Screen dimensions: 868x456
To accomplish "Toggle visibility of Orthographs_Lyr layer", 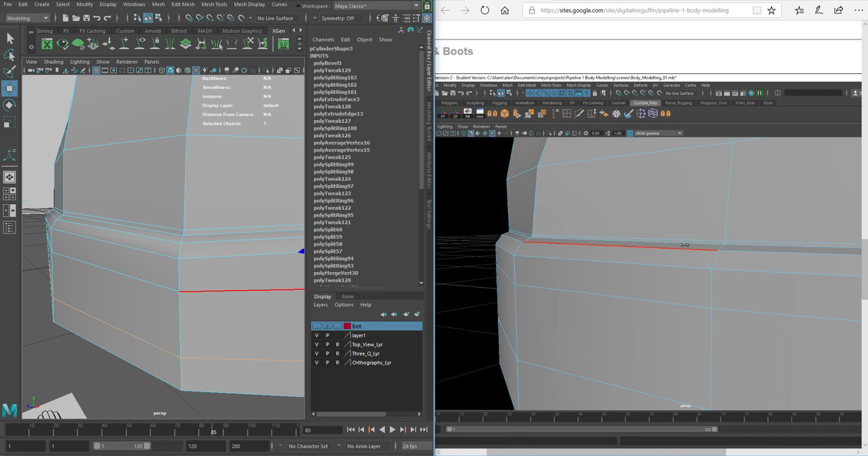I will pyautogui.click(x=317, y=363).
